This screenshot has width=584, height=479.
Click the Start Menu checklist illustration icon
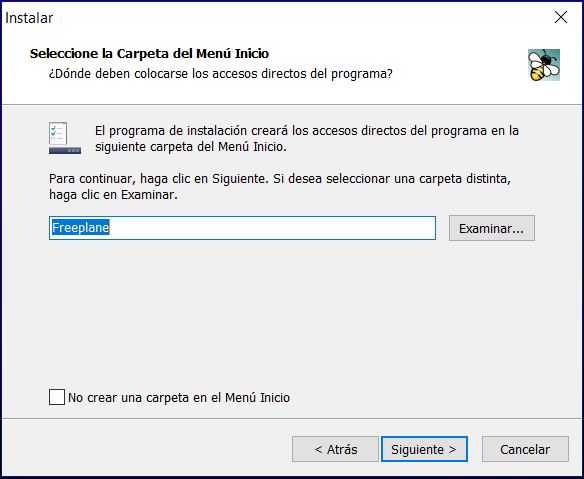[65, 138]
